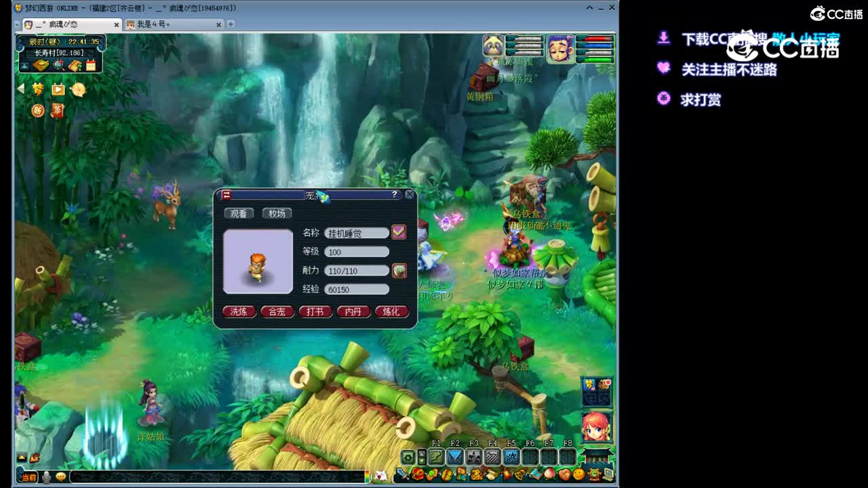Image resolution: width=868 pixels, height=488 pixels.
Task: Collapse the minimap info panel arrow
Action: 24,66
